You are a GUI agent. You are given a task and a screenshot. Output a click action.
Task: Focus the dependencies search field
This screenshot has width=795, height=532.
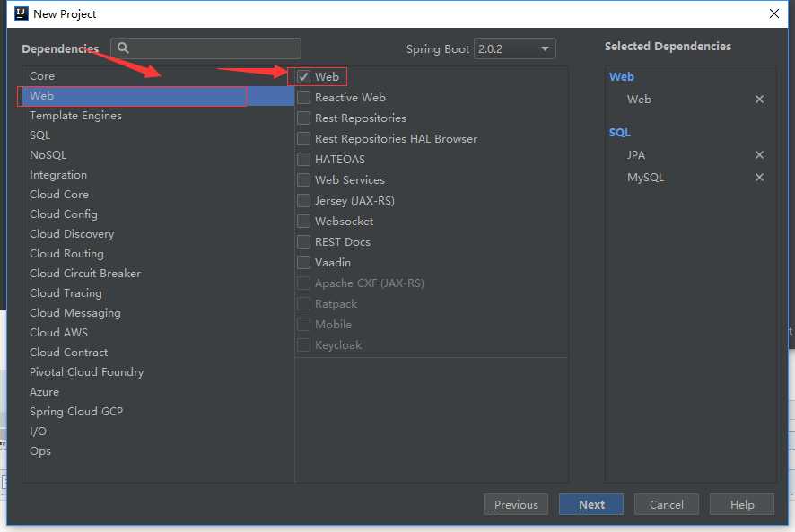point(205,48)
